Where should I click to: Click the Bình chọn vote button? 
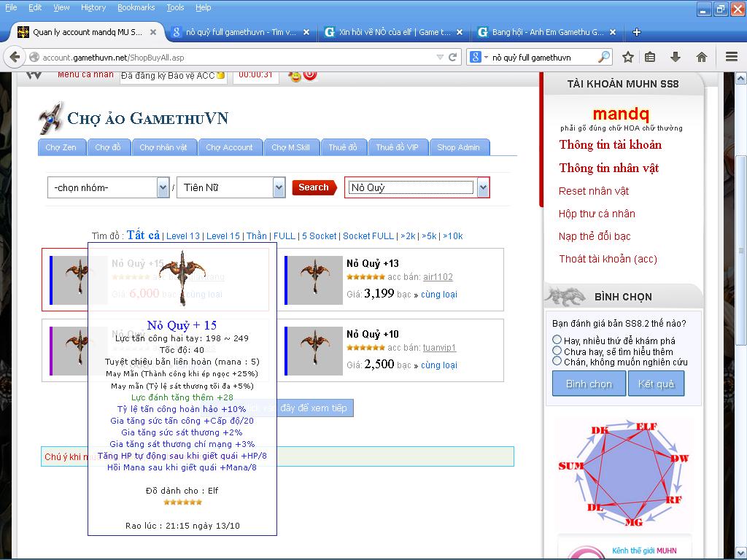point(589,384)
